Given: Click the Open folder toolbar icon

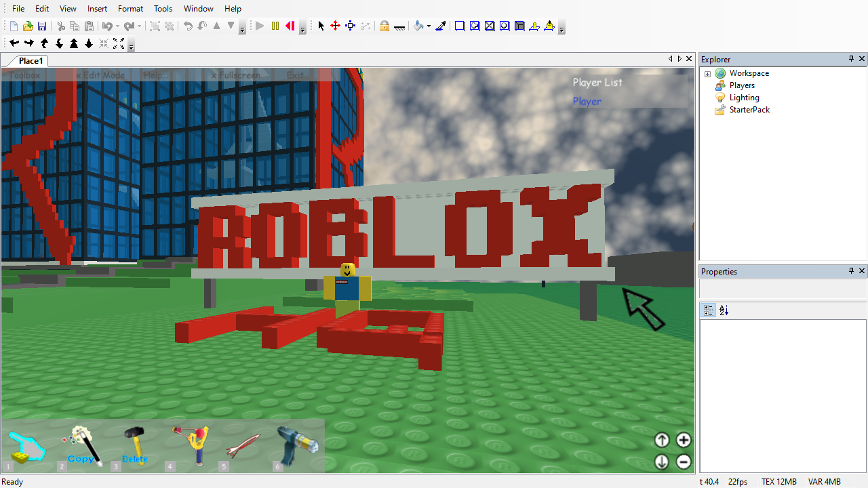Looking at the screenshot, I should click(28, 26).
